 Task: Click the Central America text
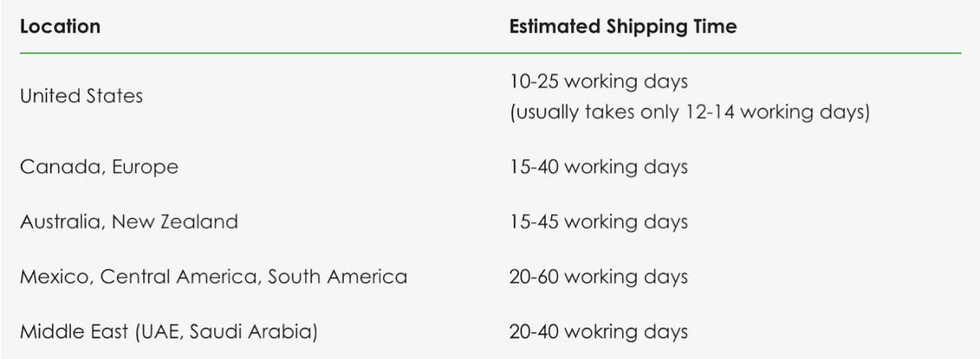(x=180, y=277)
